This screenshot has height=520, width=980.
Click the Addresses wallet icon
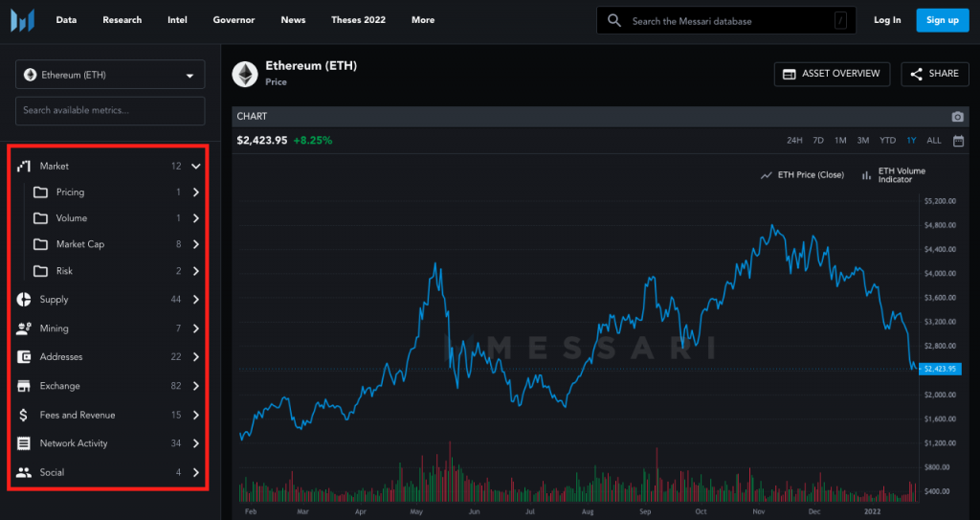(x=24, y=357)
